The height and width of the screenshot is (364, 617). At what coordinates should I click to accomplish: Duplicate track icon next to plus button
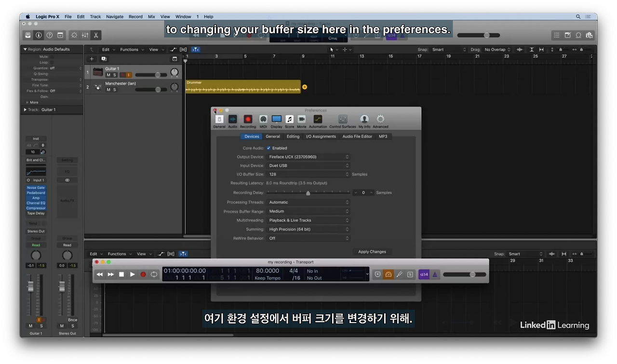pos(104,59)
